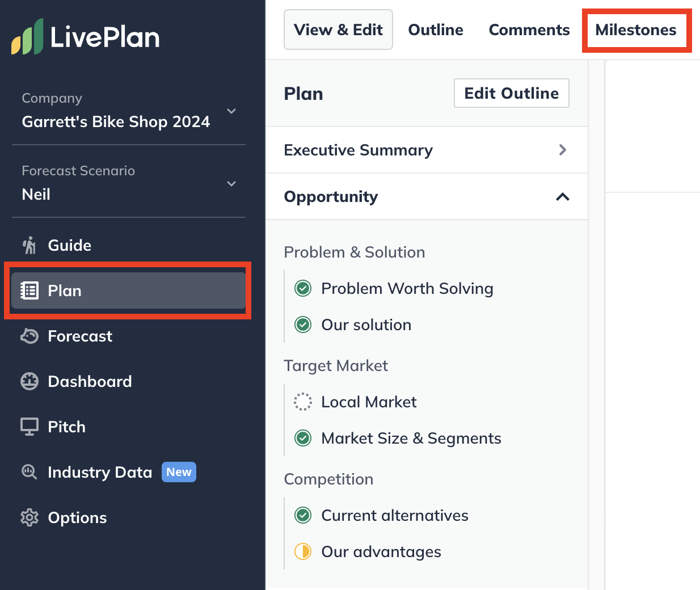Open the Comments tab

pos(529,29)
